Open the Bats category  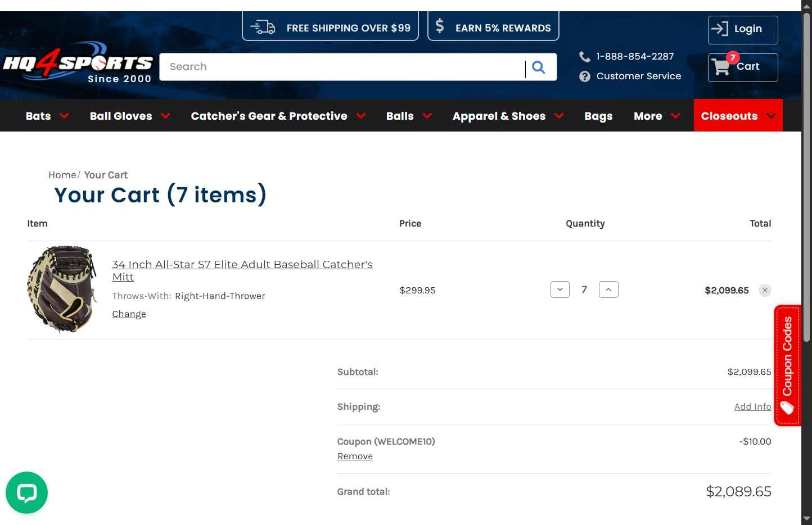point(38,116)
